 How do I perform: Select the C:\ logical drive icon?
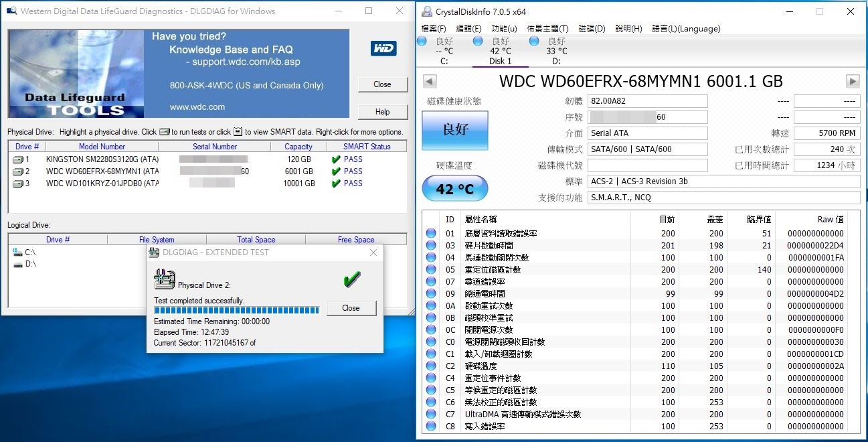[x=17, y=252]
